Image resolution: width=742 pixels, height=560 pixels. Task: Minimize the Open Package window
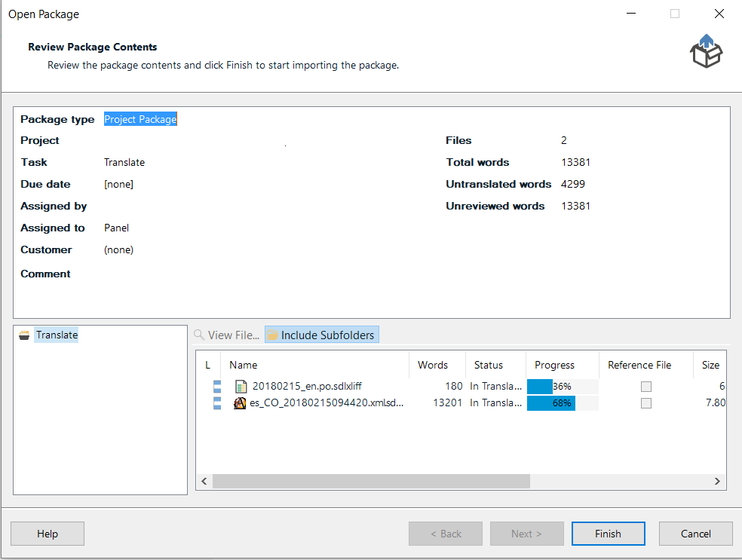[631, 14]
